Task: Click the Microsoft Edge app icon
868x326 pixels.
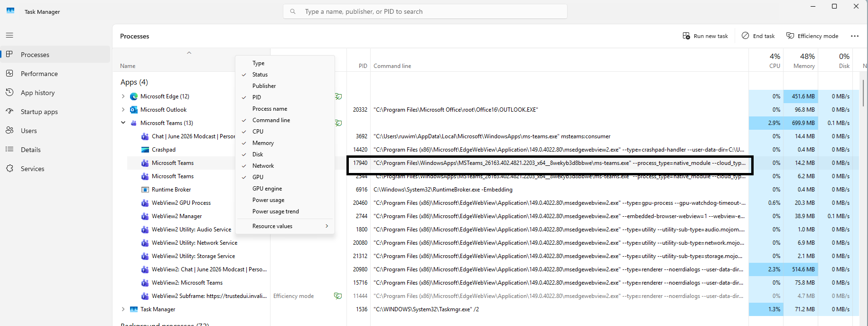Action: point(134,96)
